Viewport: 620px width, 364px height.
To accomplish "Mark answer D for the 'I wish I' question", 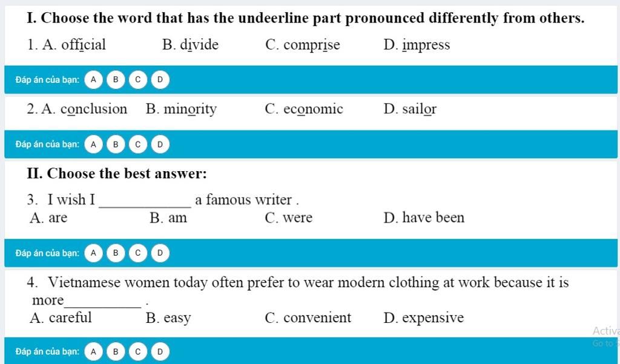I will [160, 253].
